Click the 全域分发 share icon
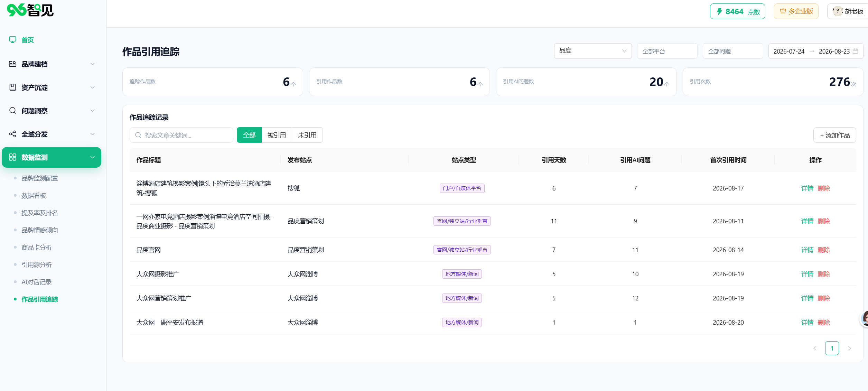The image size is (868, 391). click(13, 134)
